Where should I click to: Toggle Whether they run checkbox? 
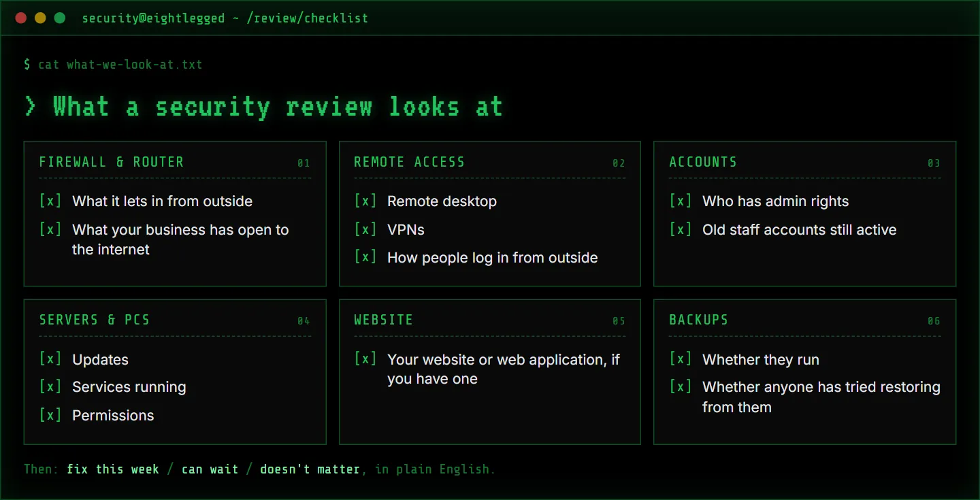pyautogui.click(x=681, y=359)
